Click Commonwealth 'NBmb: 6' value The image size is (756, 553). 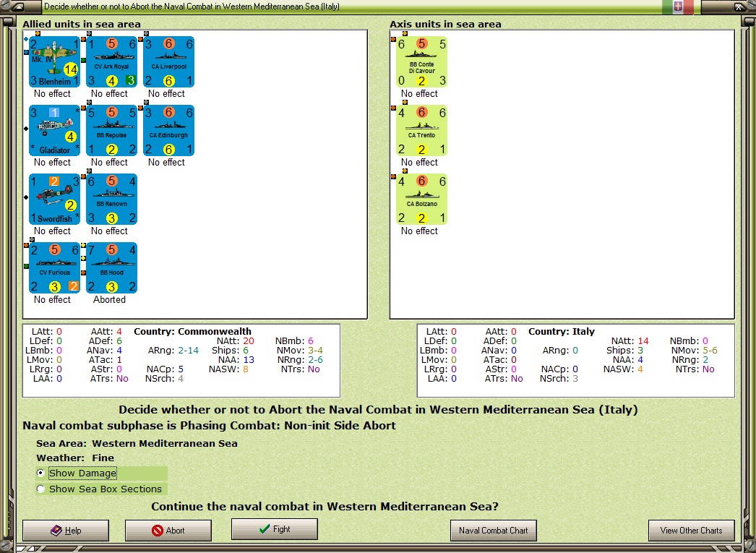(x=294, y=341)
